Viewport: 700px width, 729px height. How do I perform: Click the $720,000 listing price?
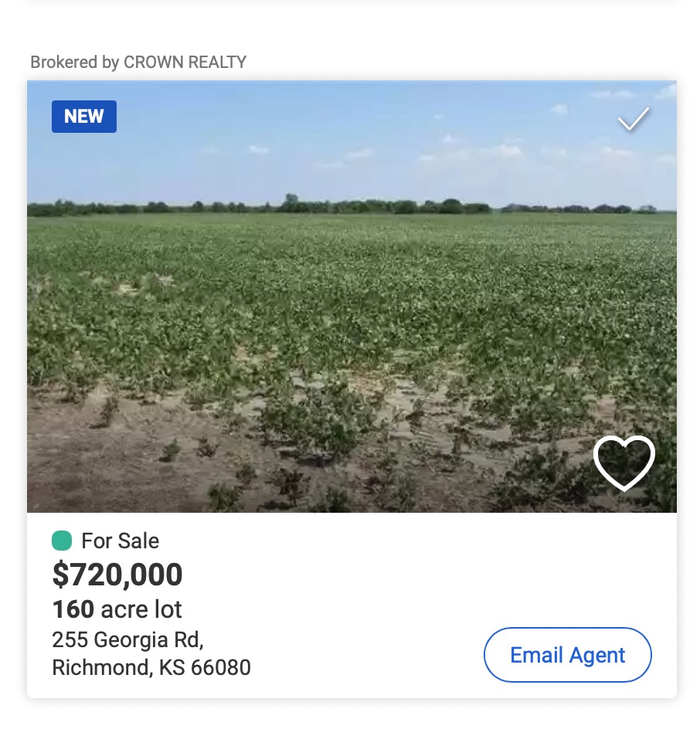[117, 575]
